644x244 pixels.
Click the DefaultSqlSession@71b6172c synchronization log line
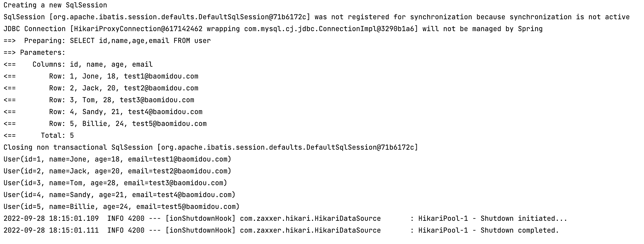click(x=316, y=17)
